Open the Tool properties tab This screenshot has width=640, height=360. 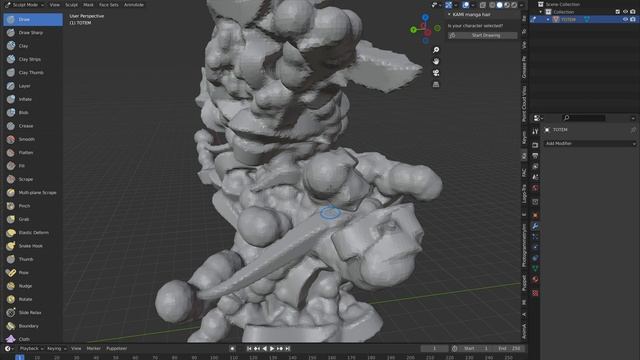point(535,131)
